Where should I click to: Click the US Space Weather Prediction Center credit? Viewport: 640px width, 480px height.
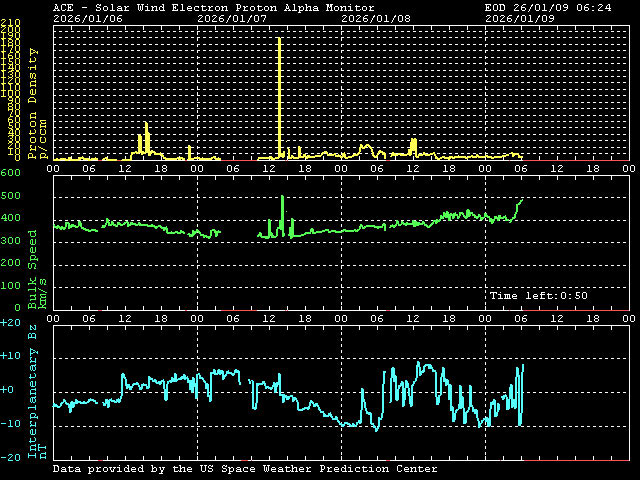coord(245,468)
